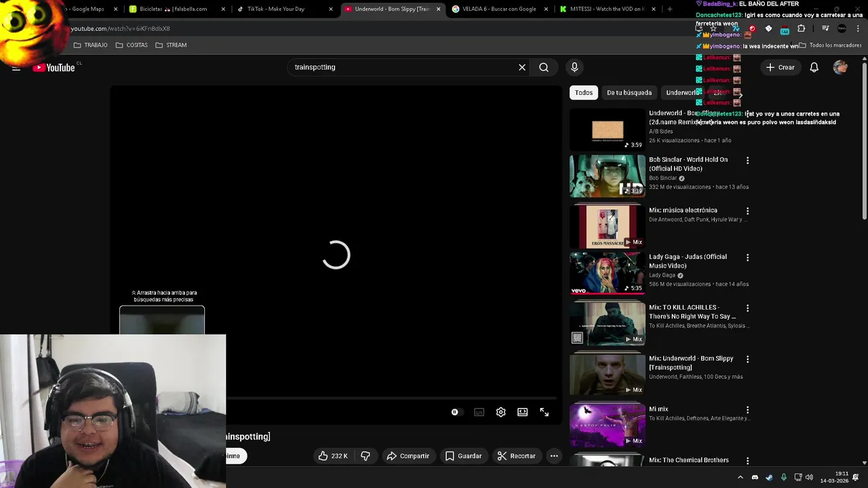Open the STREAM bookmarks folder

pos(171,45)
